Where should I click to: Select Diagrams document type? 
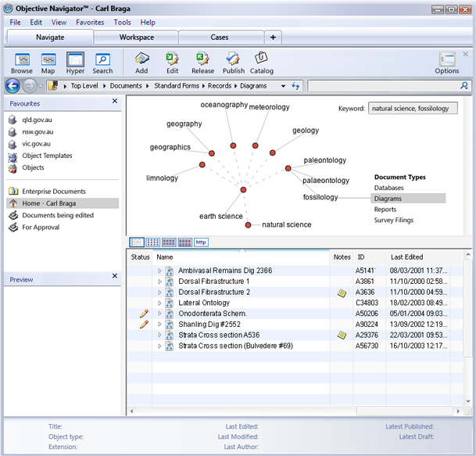[408, 199]
